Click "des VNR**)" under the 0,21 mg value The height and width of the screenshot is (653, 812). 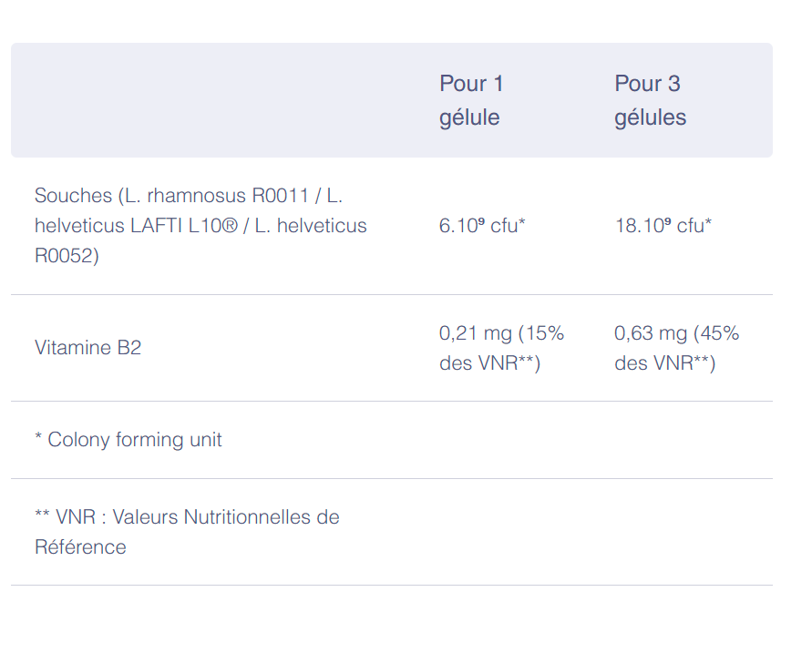489,363
